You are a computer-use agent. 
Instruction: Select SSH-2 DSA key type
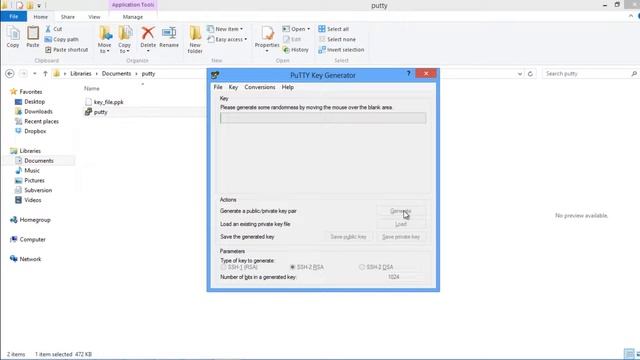coord(376,267)
